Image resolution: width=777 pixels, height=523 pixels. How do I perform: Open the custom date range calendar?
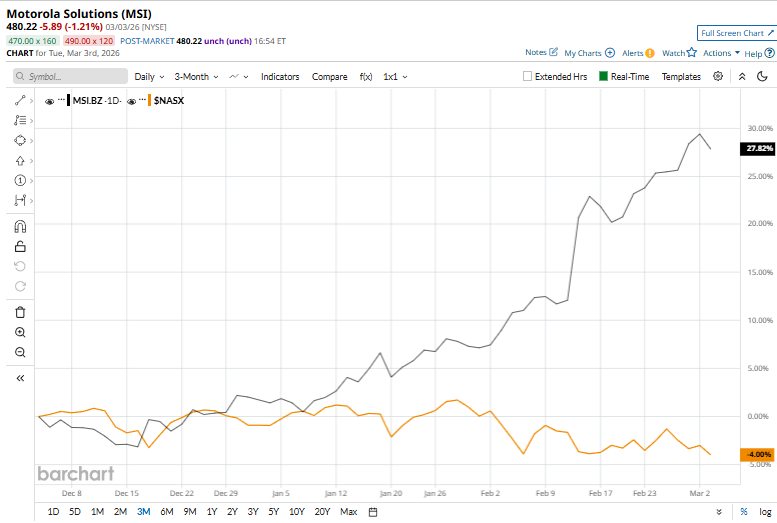(x=372, y=512)
